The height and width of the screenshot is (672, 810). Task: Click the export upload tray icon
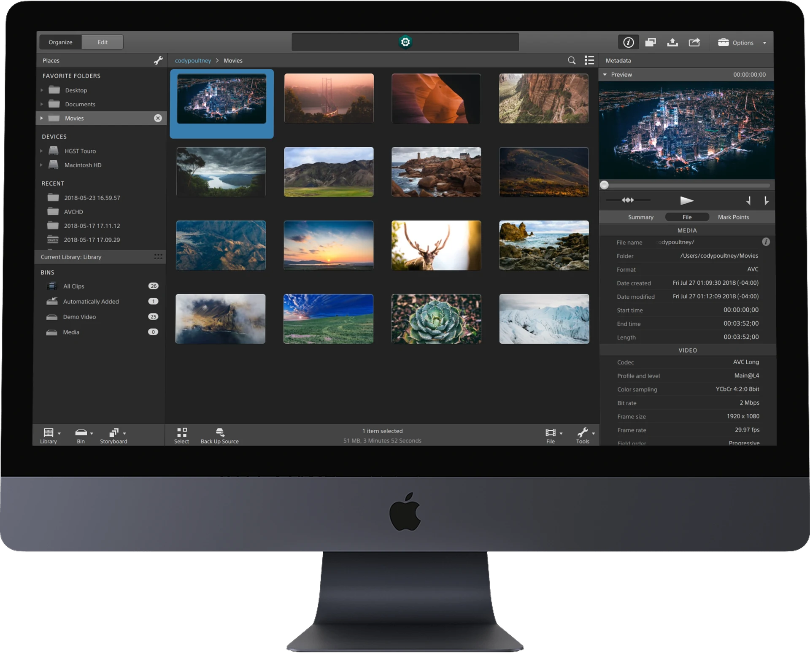click(x=672, y=42)
